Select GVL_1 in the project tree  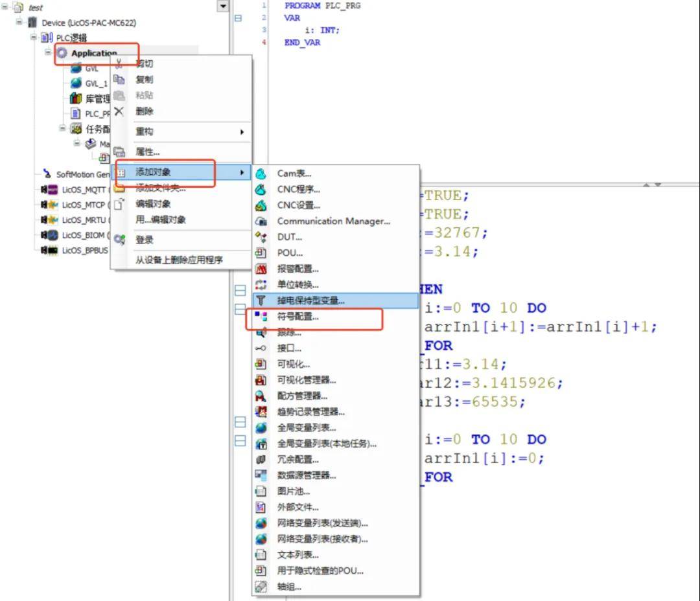(96, 84)
